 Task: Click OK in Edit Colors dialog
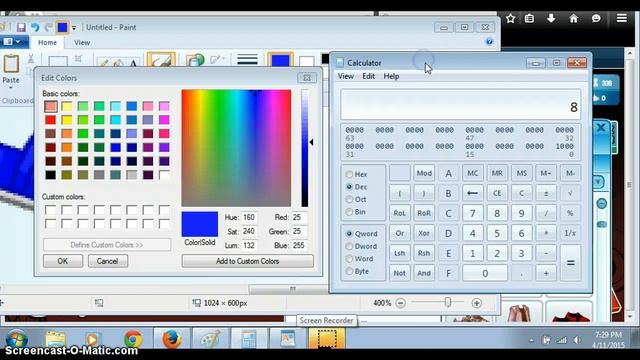63,261
